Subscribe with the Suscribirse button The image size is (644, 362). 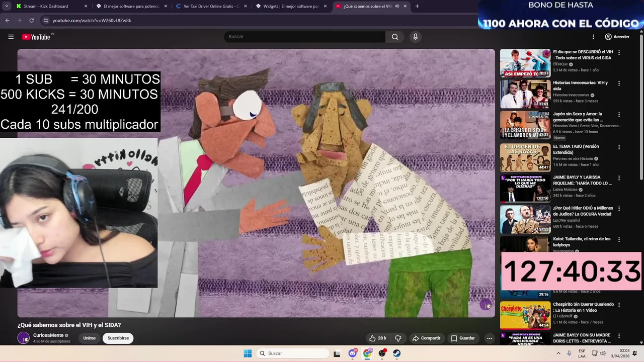coord(118,338)
